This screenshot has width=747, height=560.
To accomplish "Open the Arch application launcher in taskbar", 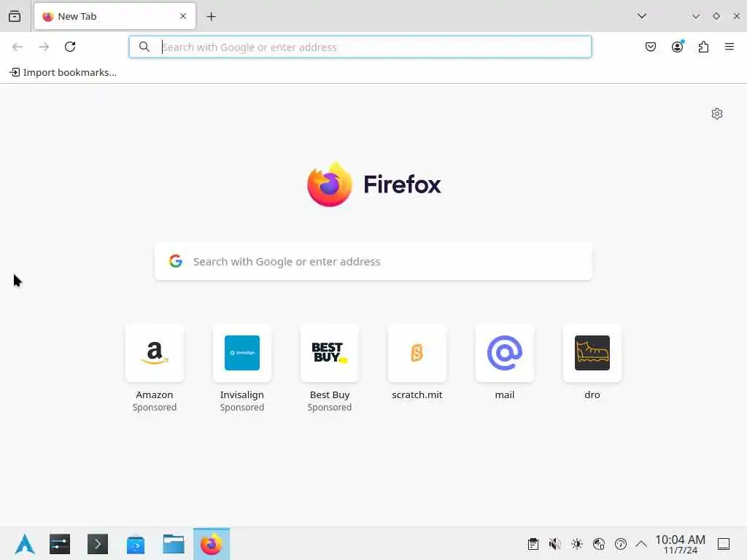I will tap(25, 544).
